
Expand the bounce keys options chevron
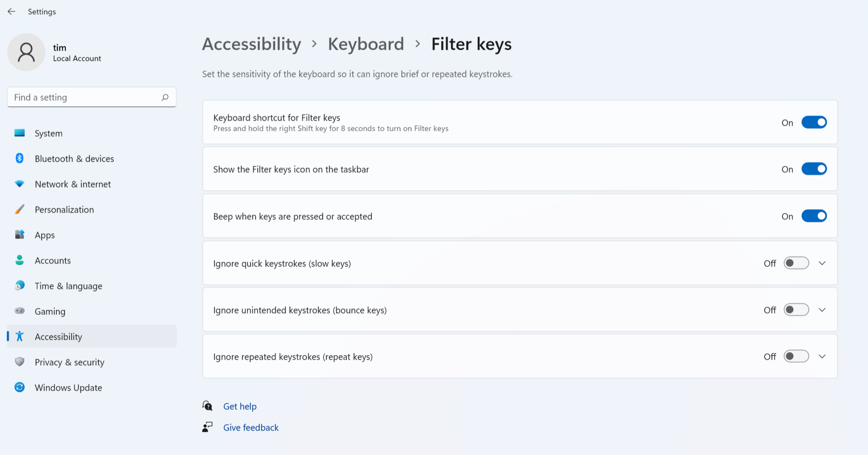coord(822,310)
